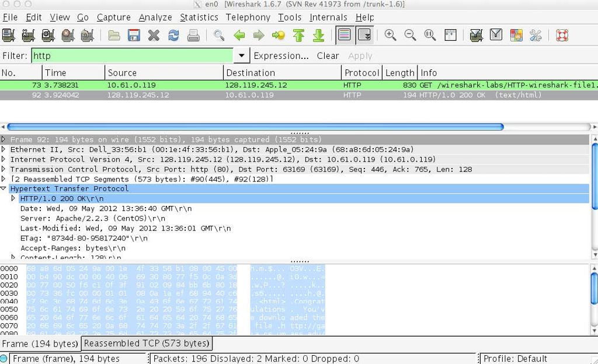The image size is (598, 364).
Task: Expand the HTTP/1.0 200 OK line
Action: pyautogui.click(x=13, y=198)
